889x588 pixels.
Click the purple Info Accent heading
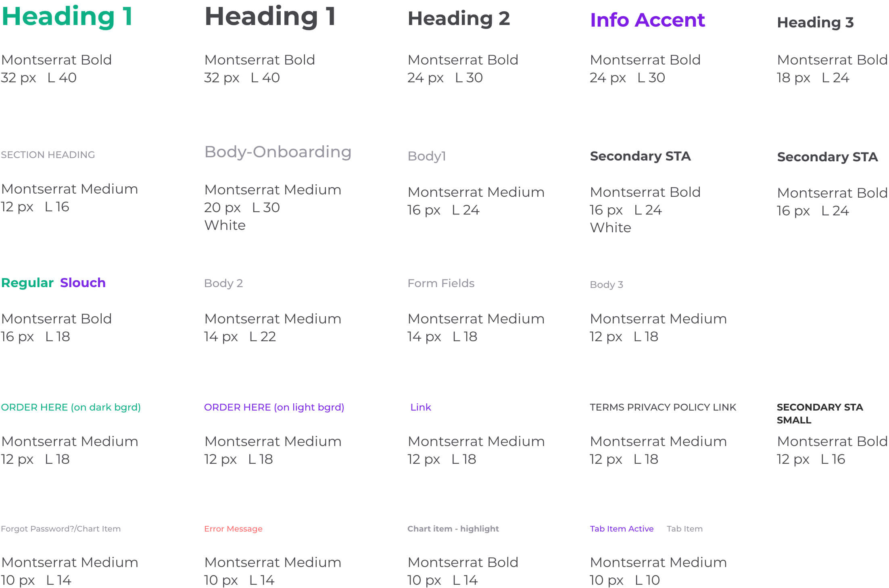point(647,20)
